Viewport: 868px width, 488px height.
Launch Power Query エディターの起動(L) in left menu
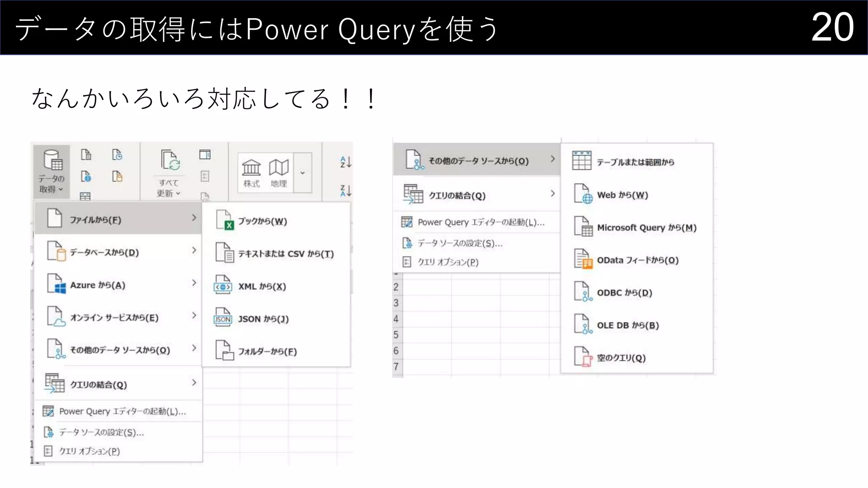point(118,411)
